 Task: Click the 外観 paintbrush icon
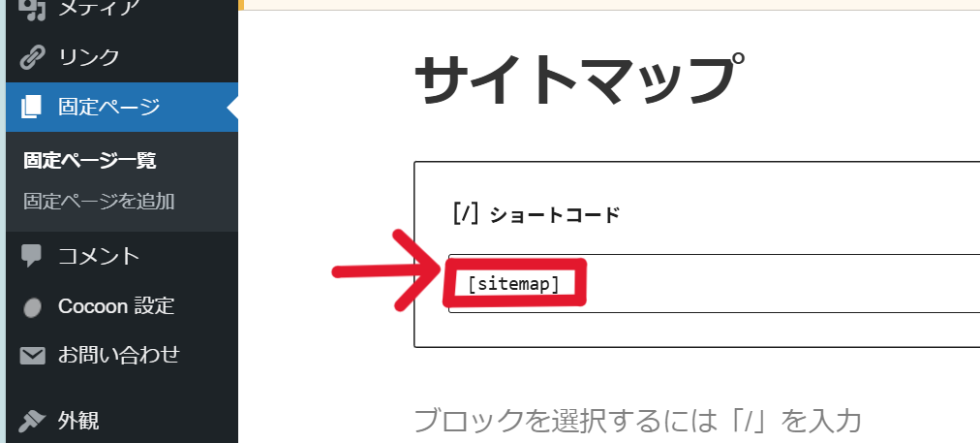click(32, 421)
